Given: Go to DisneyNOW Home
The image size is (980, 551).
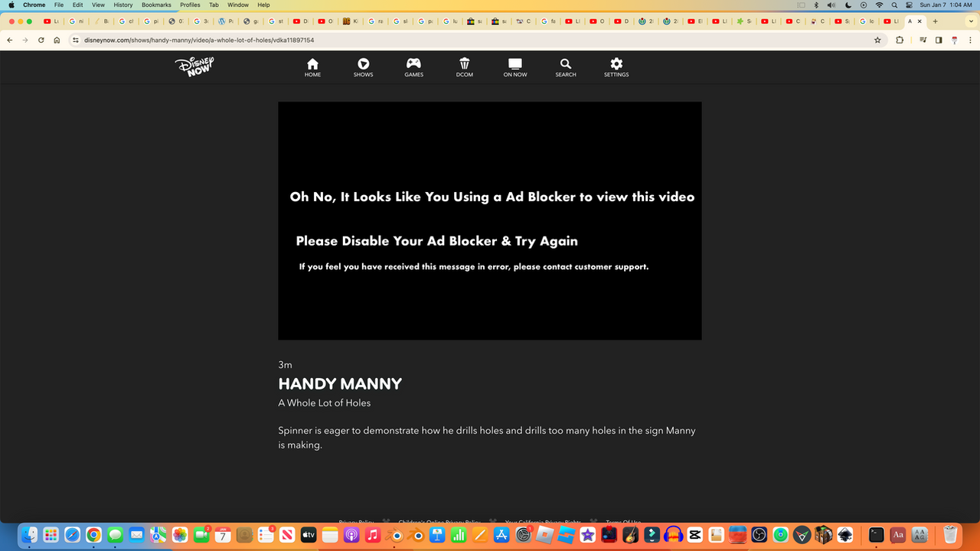Looking at the screenshot, I should click(312, 67).
